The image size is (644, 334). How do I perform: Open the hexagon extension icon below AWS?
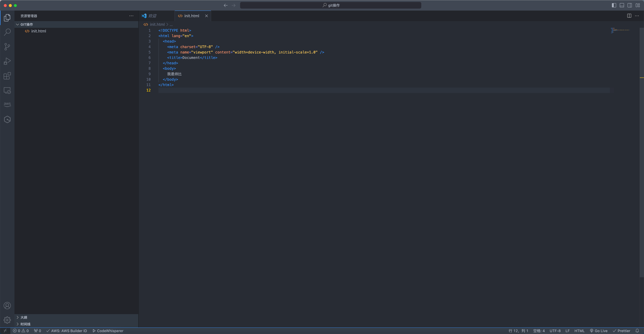pos(7,119)
